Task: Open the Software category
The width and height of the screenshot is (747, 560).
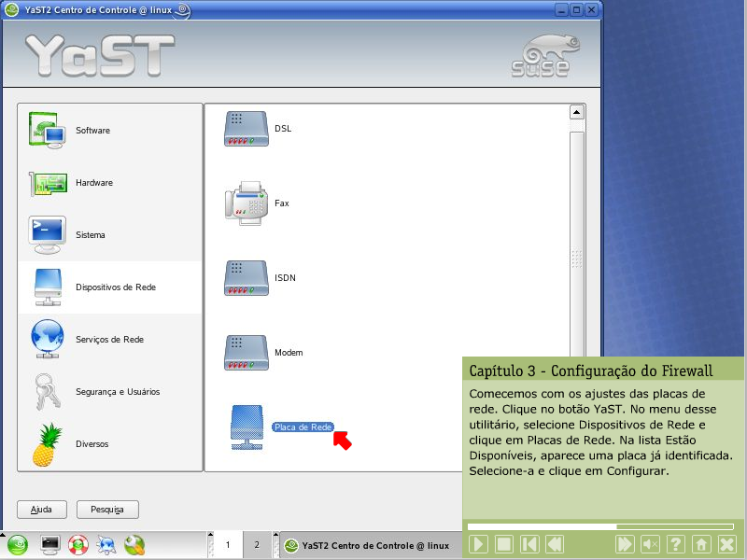Action: tap(92, 131)
